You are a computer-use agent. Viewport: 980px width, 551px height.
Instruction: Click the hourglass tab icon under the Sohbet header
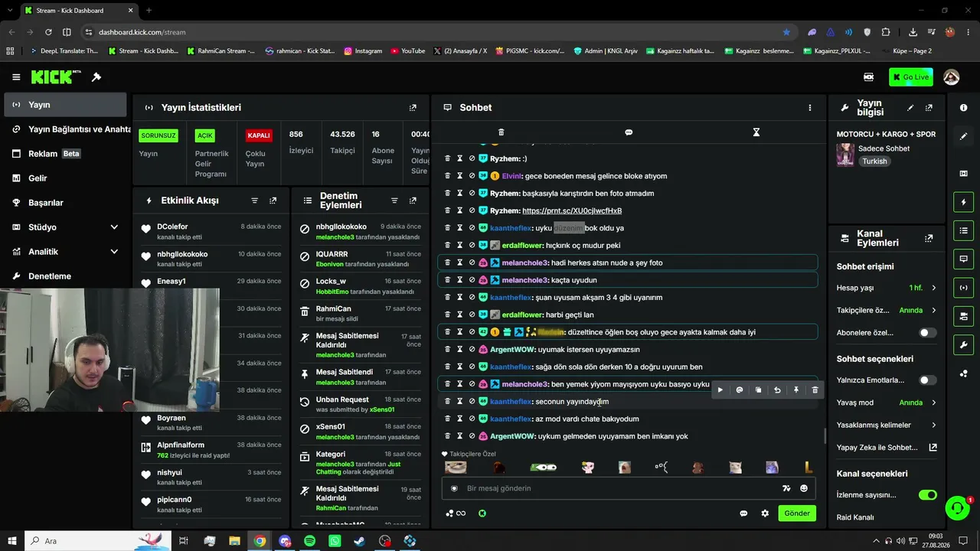click(756, 132)
